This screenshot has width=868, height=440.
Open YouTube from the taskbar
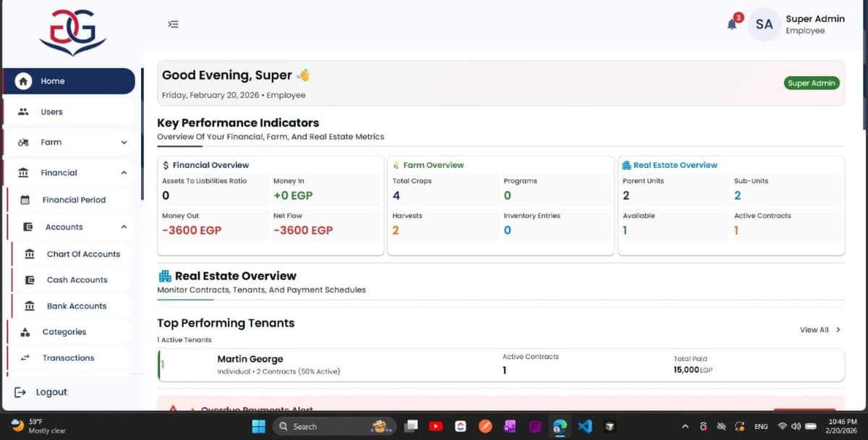[x=436, y=426]
